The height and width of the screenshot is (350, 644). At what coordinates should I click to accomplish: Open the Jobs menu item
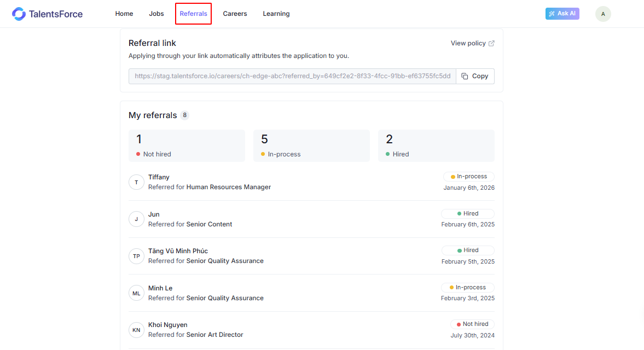[156, 14]
